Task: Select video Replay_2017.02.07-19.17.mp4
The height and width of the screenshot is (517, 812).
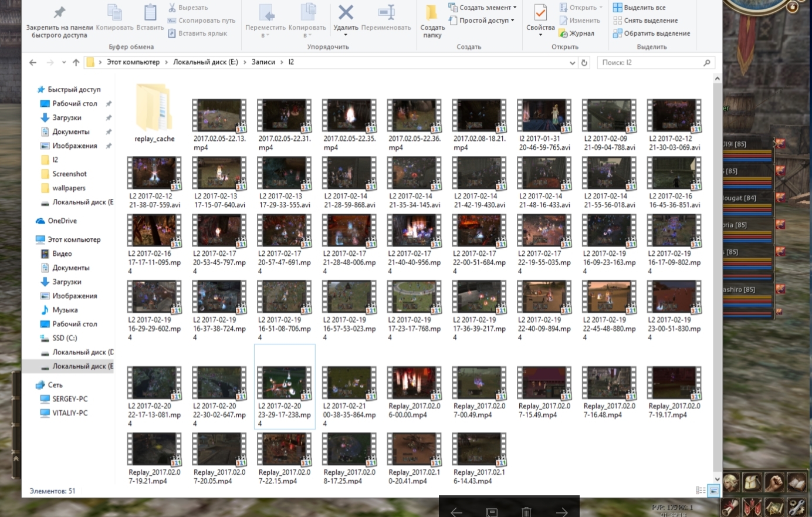Action: tap(674, 392)
